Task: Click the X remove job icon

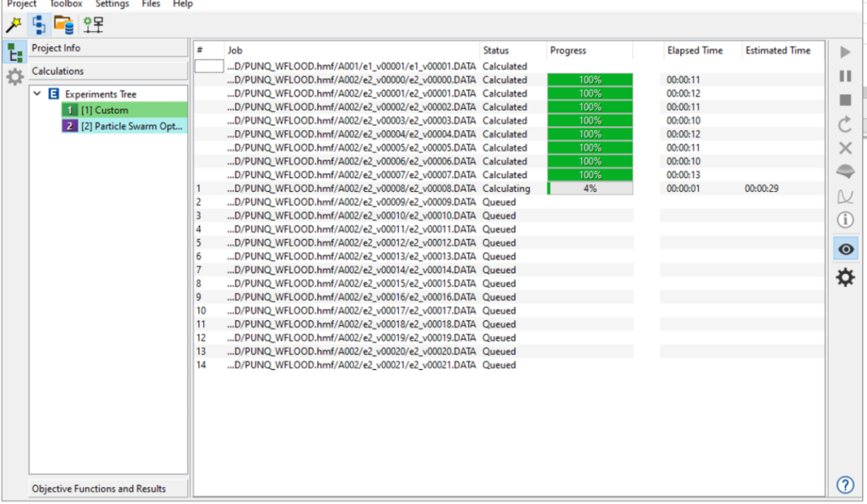Action: point(845,148)
